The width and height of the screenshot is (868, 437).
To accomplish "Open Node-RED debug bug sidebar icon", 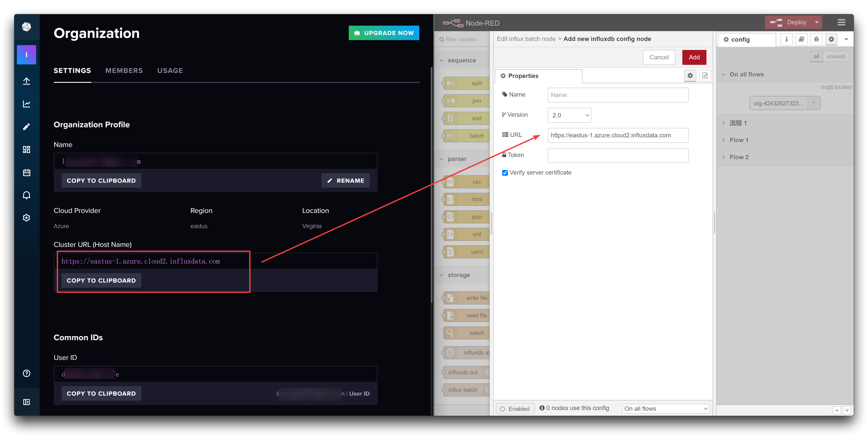I will coord(816,39).
